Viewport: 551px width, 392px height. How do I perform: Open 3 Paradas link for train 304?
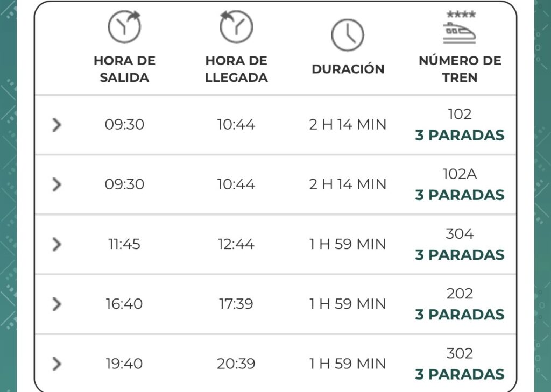pos(460,255)
